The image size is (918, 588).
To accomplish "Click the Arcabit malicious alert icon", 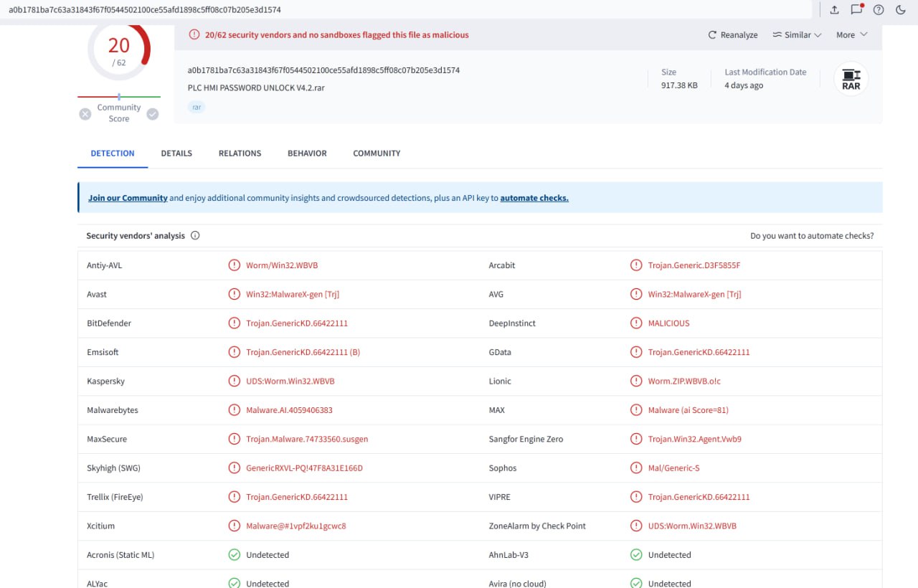I will pyautogui.click(x=636, y=265).
